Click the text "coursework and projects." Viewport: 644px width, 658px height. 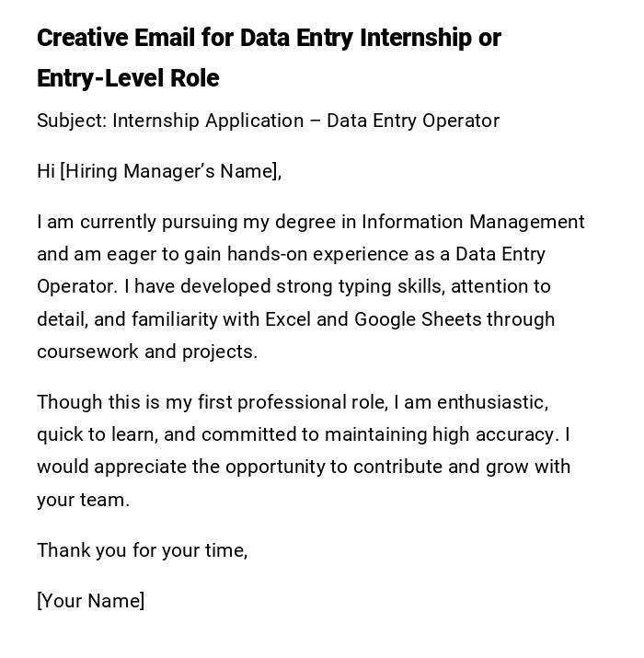coord(147,352)
